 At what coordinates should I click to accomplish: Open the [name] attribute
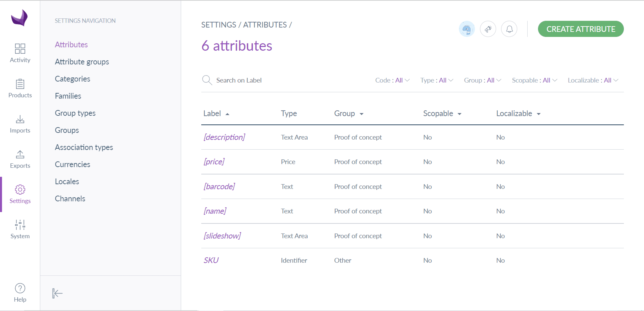[215, 211]
